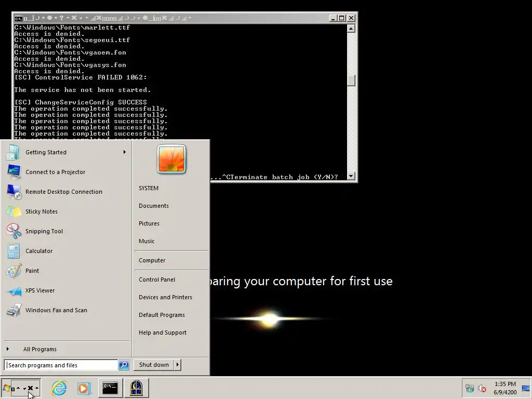Viewport: 532px width, 399px height.
Task: Click the muted volume tray icon
Action: click(x=482, y=388)
